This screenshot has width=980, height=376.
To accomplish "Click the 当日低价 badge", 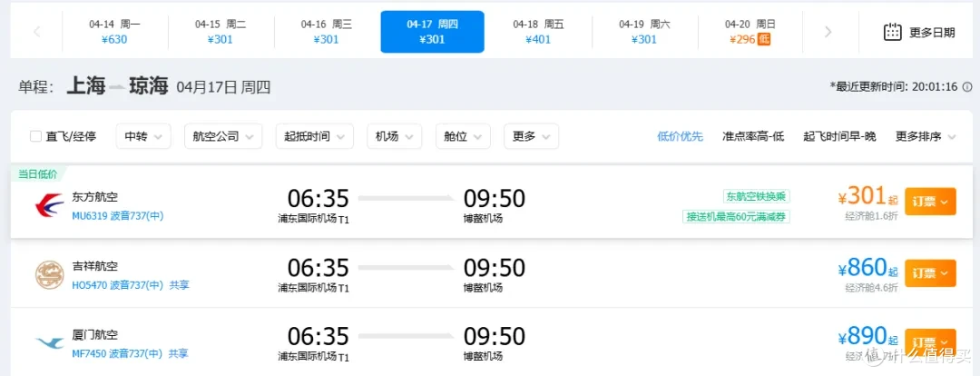I will 37,173.
